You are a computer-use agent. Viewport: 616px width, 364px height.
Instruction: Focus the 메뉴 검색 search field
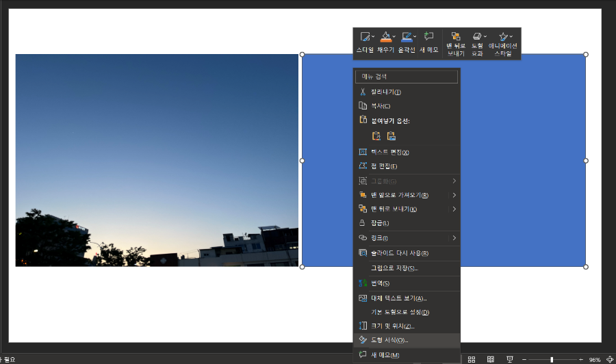pos(406,77)
